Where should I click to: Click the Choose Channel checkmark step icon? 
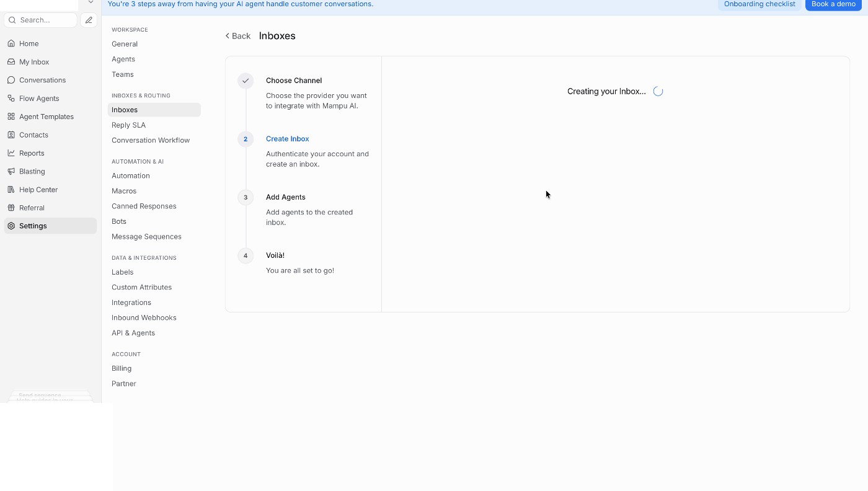click(x=246, y=81)
